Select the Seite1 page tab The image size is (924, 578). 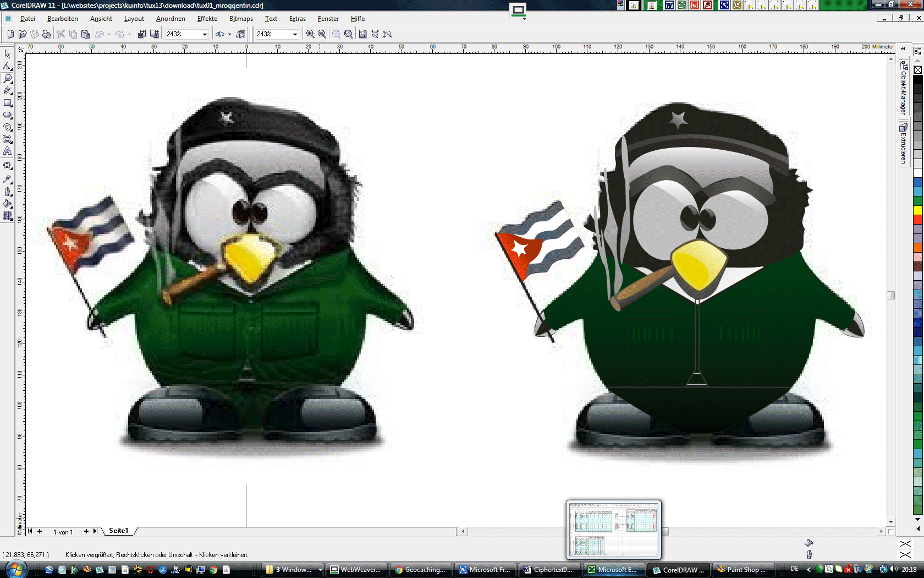click(x=118, y=531)
